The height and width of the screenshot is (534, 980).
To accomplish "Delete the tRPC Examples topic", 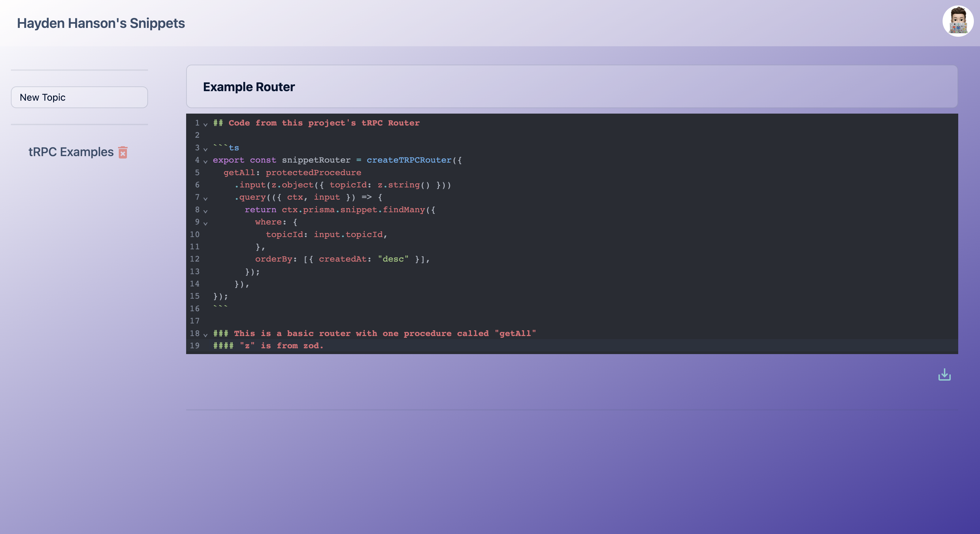I will 122,152.
